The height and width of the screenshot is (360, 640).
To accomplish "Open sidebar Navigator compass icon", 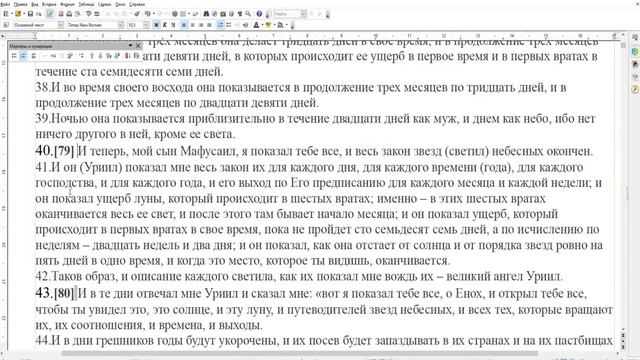I will coord(635,89).
